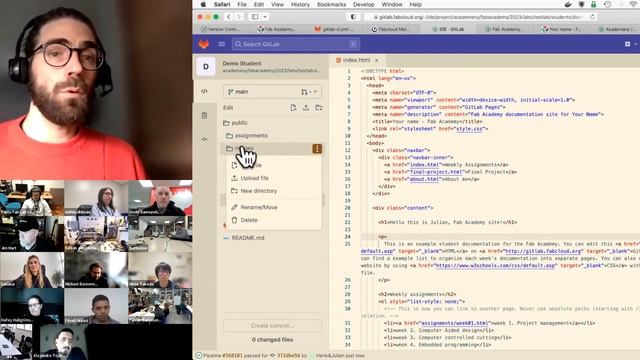Viewport: 640px width, 360px height.
Task: Switch to the Fabcloud browser tab
Action: pos(391,29)
